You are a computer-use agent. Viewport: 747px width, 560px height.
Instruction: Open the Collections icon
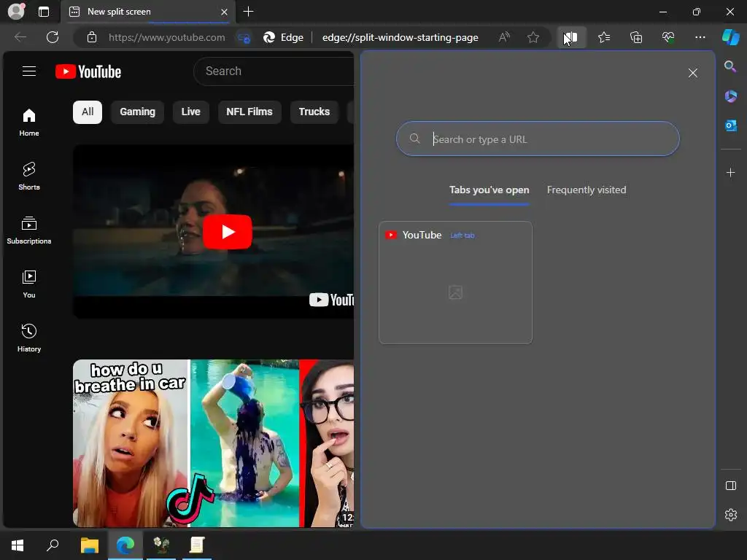636,37
